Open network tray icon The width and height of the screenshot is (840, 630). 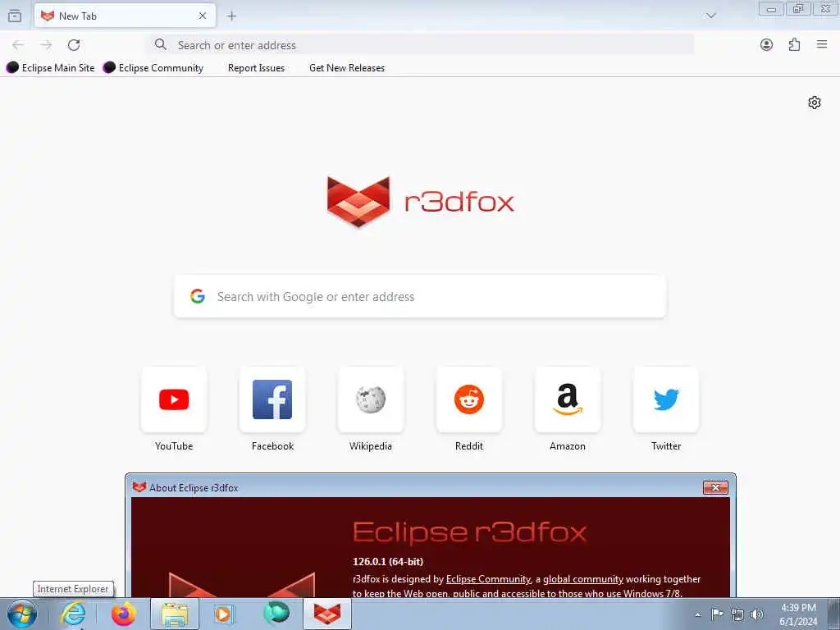[737, 614]
